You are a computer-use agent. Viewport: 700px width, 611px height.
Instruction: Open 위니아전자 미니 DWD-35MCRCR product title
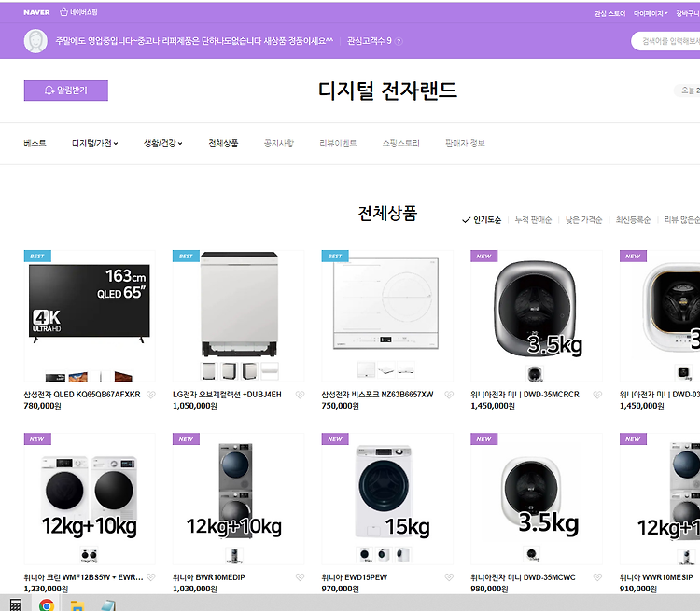pos(525,395)
